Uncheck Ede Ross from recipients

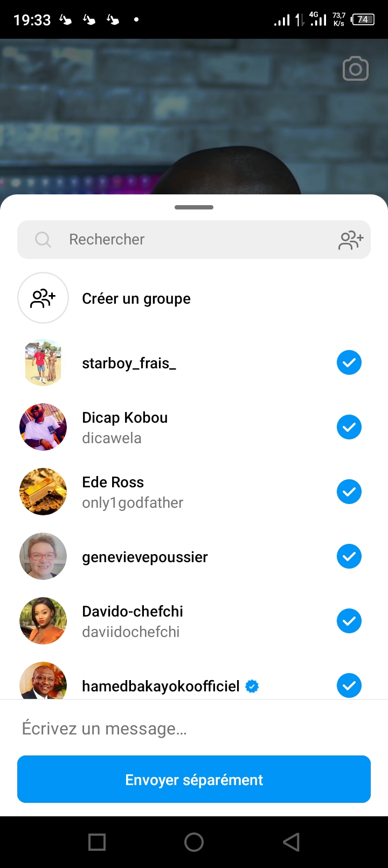click(349, 492)
